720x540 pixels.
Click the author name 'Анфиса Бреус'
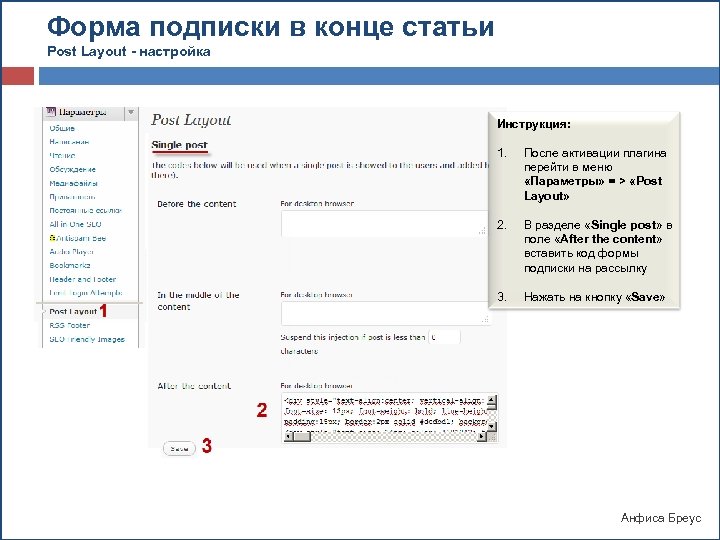[x=661, y=518]
